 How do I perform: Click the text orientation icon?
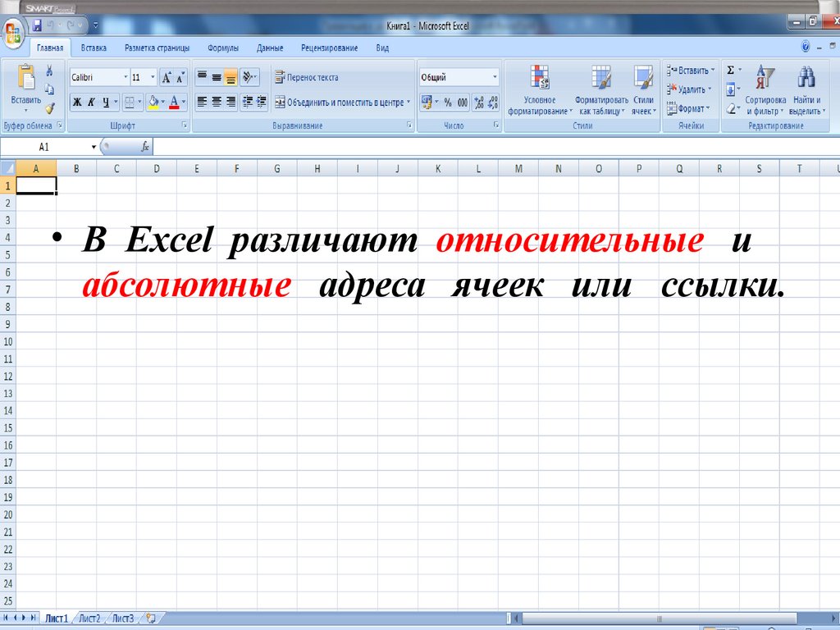click(x=249, y=77)
